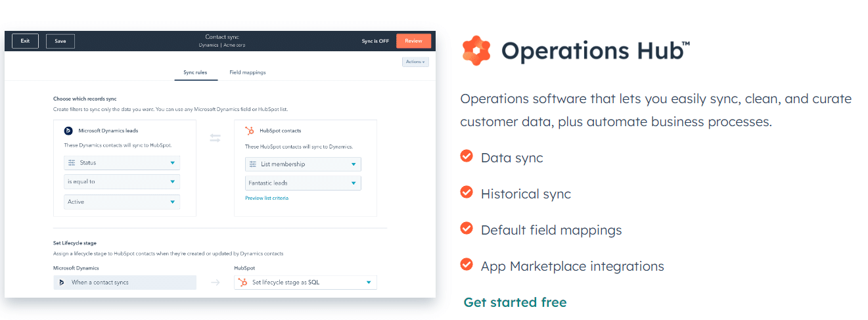The image size is (868, 320).
Task: Open the Actions dropdown
Action: [x=415, y=62]
